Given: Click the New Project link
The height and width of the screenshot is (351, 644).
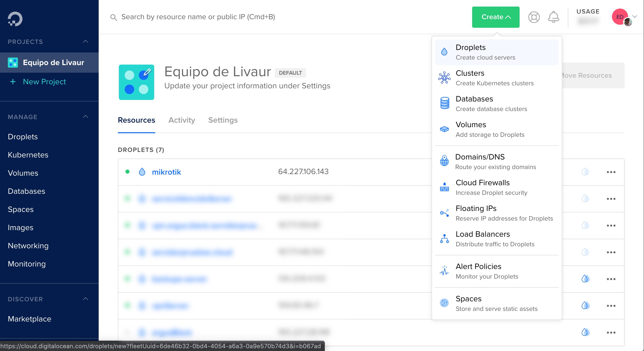Looking at the screenshot, I should (44, 82).
